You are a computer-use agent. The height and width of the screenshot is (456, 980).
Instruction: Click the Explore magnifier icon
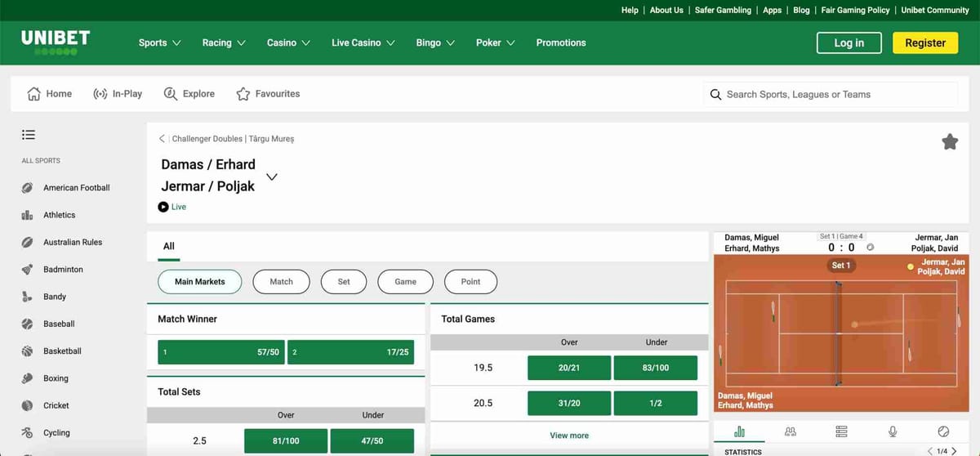point(171,94)
